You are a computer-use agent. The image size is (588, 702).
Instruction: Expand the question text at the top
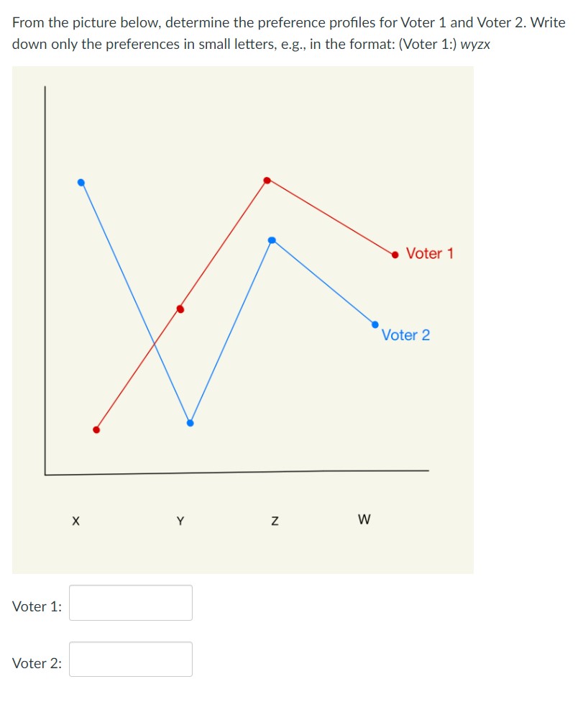[288, 32]
